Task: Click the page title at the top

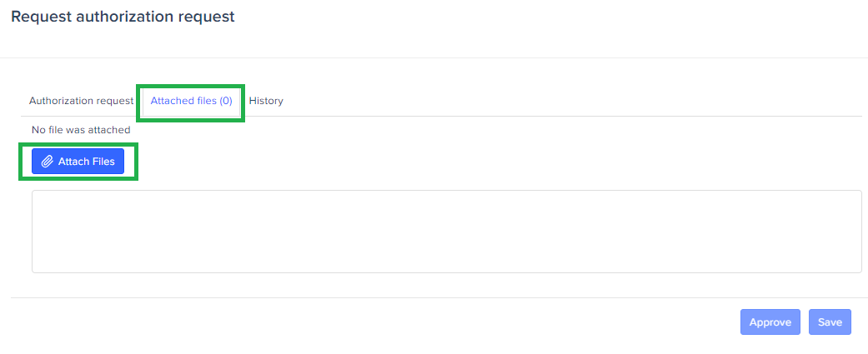Action: pyautogui.click(x=123, y=17)
